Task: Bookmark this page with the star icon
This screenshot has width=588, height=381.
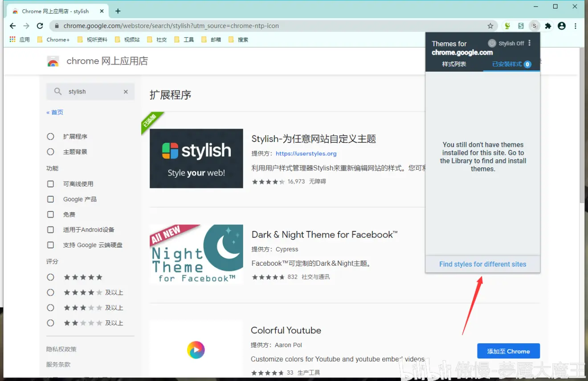Action: click(490, 26)
